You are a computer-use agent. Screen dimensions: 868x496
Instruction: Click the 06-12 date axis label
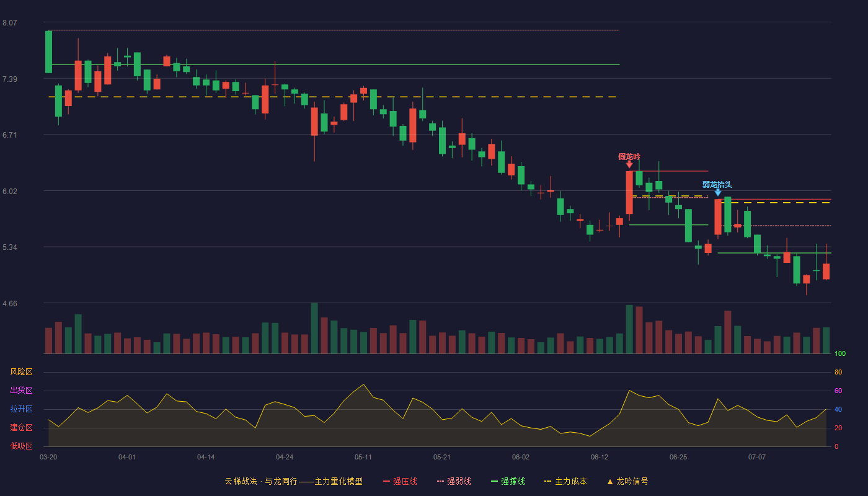(600, 458)
